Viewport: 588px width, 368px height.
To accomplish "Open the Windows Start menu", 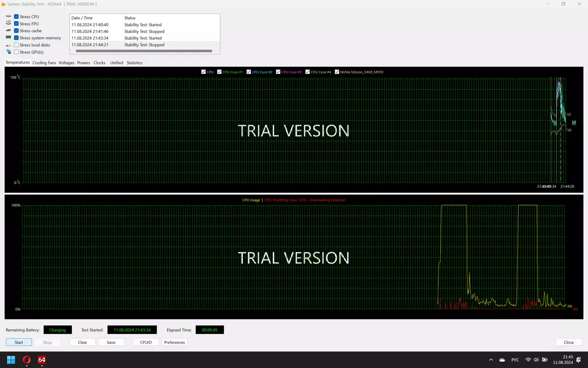I will (x=11, y=360).
